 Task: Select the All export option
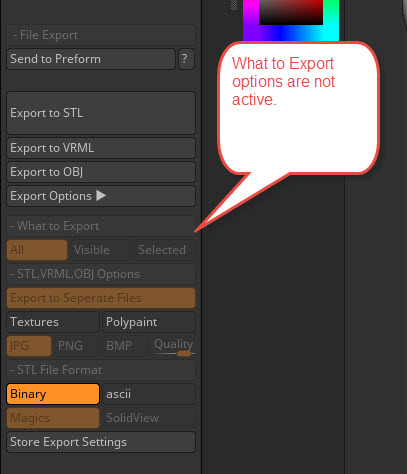37,250
